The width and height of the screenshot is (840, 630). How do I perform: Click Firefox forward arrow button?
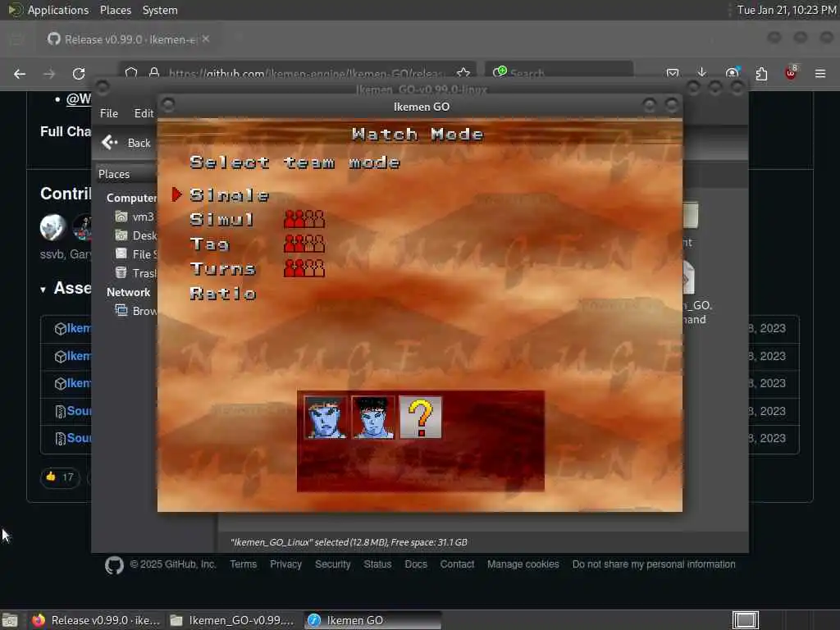click(49, 73)
